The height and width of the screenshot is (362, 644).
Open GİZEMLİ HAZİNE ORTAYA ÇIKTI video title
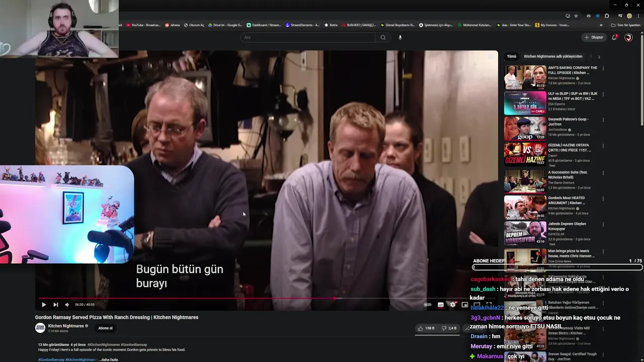569,147
